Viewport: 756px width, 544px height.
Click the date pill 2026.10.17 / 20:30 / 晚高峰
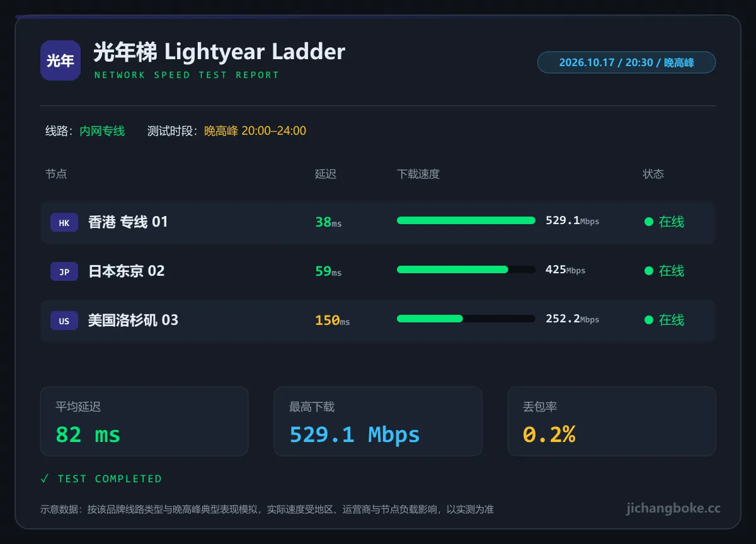pyautogui.click(x=626, y=62)
